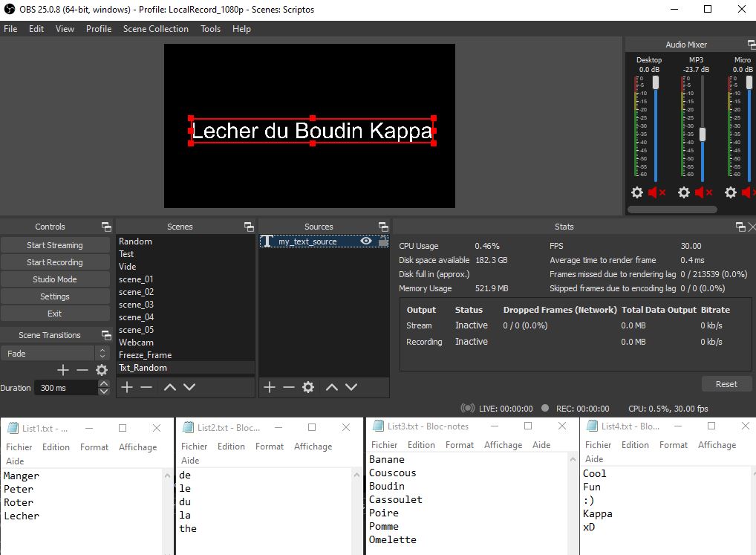Open the Help menu in OBS
756x555 pixels.
point(241,29)
